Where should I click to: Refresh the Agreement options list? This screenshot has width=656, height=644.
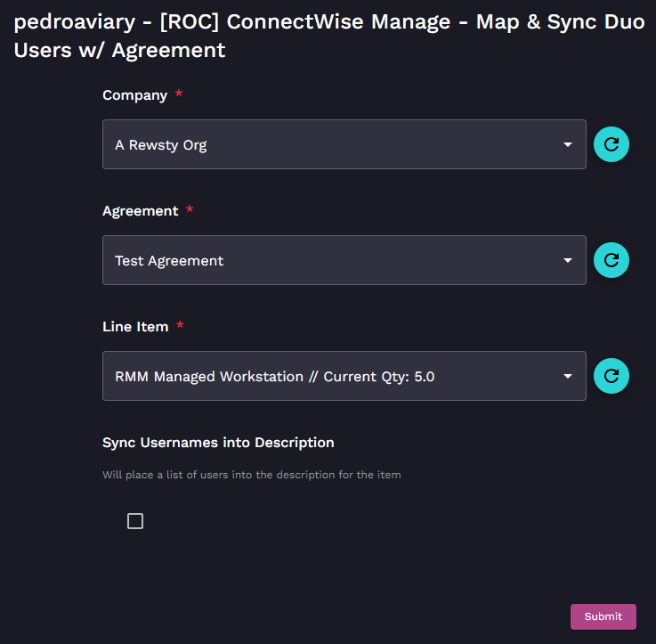coord(611,260)
